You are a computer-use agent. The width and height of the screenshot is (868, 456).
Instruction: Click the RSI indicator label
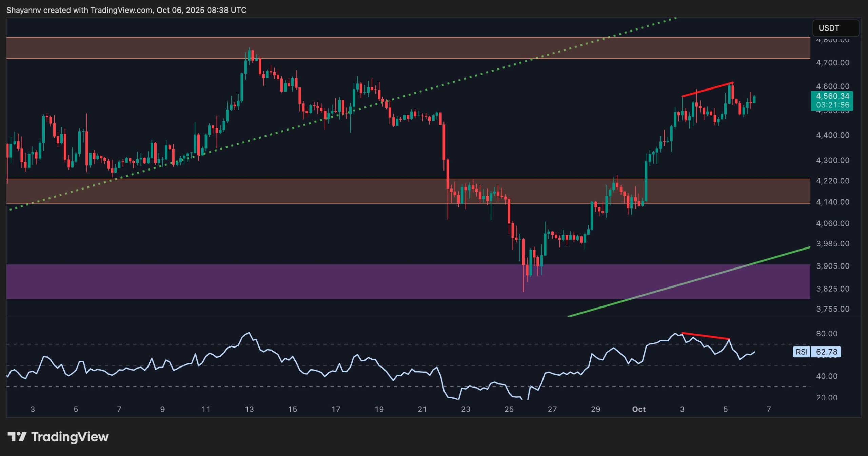802,352
